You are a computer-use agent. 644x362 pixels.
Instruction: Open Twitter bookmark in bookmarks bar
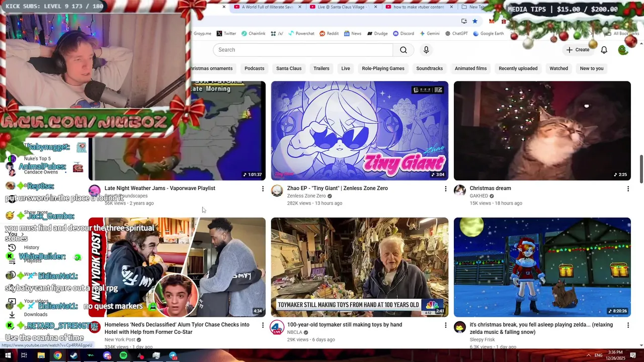click(x=226, y=34)
